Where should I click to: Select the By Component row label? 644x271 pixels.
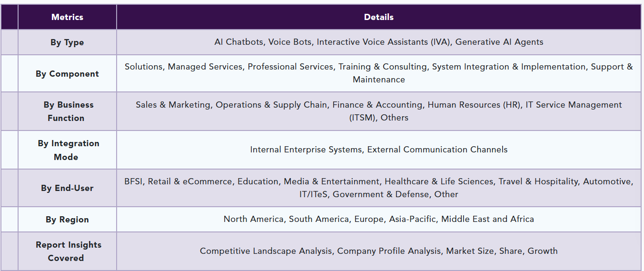click(x=67, y=74)
